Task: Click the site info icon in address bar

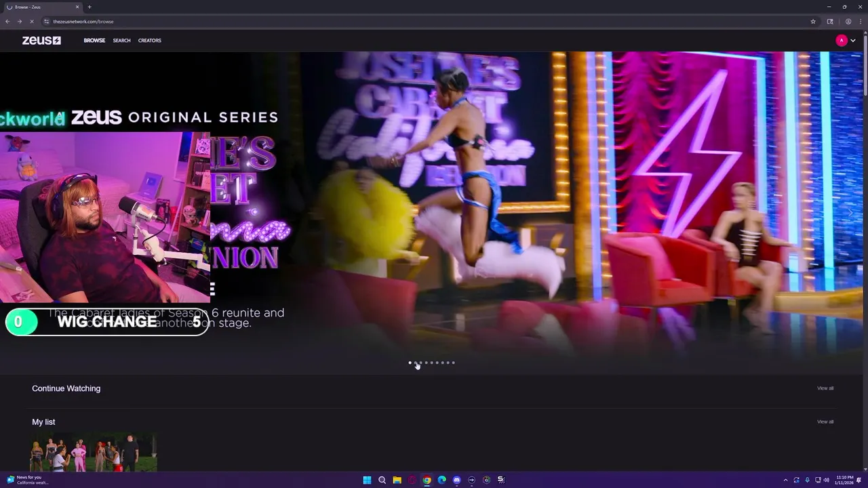Action: point(47,22)
